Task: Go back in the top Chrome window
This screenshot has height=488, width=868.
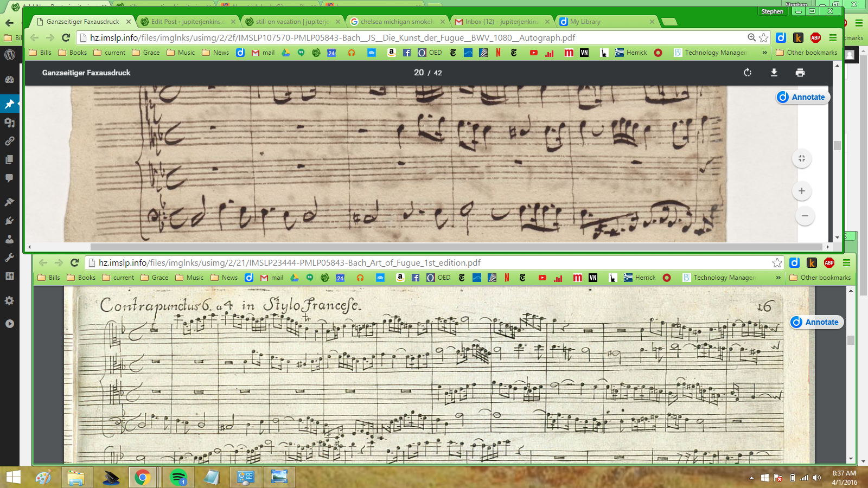Action: click(x=34, y=37)
